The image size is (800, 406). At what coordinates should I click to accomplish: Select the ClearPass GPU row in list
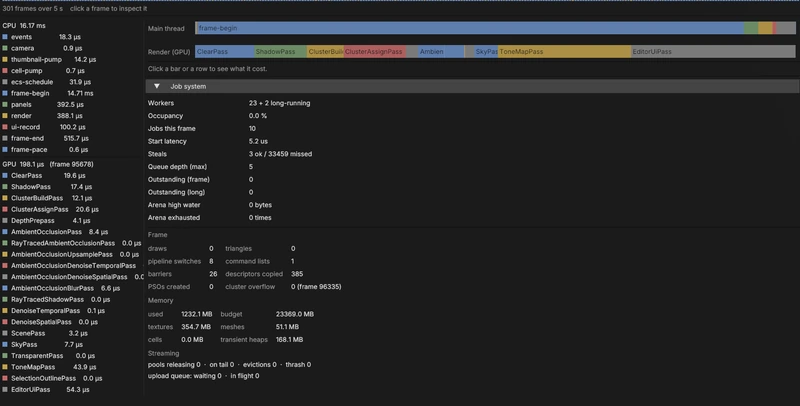(x=44, y=175)
